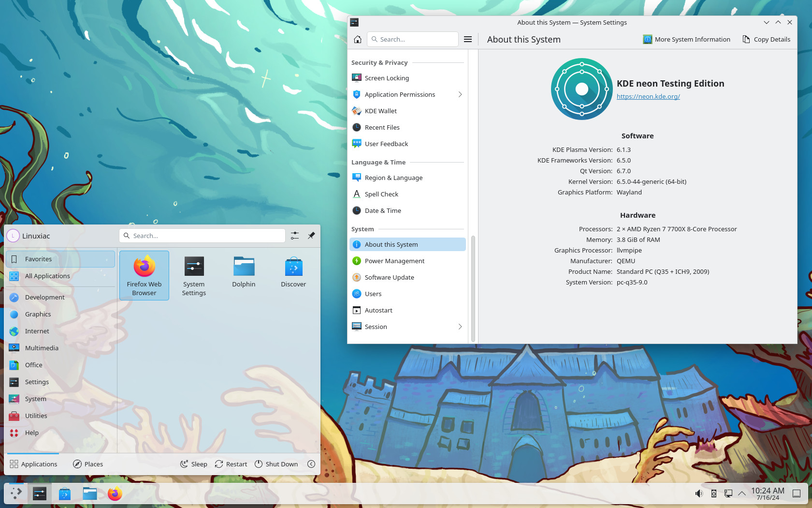
Task: Select Favorites category
Action: tap(60, 259)
